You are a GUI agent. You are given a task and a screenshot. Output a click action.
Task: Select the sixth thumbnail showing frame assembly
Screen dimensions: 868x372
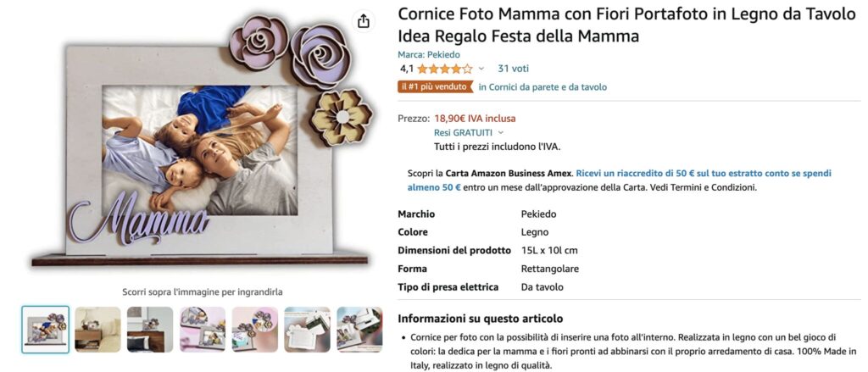tap(307, 330)
